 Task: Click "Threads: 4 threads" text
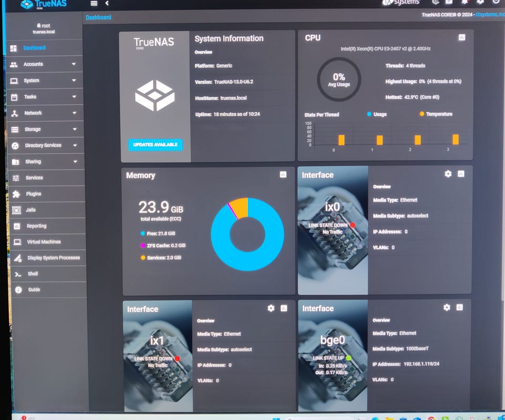(x=405, y=65)
